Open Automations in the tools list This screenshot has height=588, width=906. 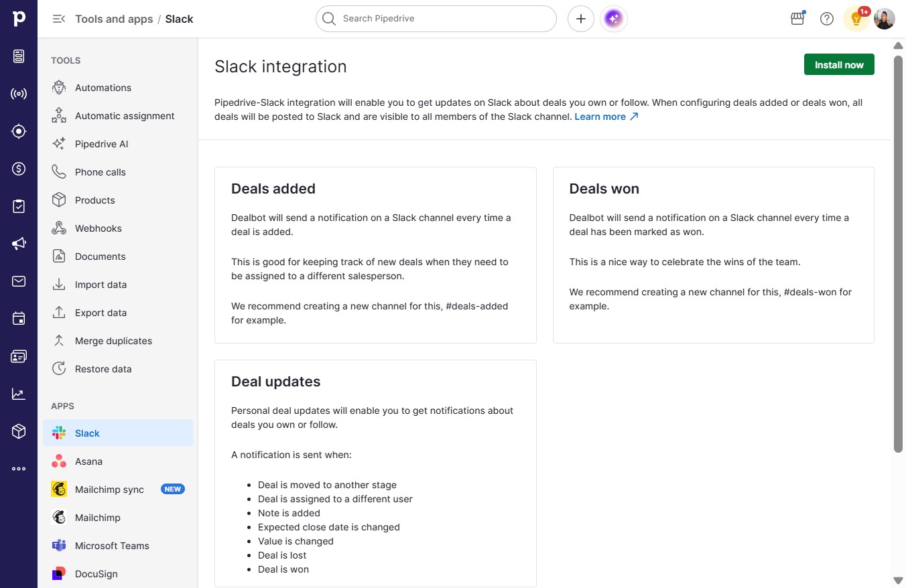[118, 88]
